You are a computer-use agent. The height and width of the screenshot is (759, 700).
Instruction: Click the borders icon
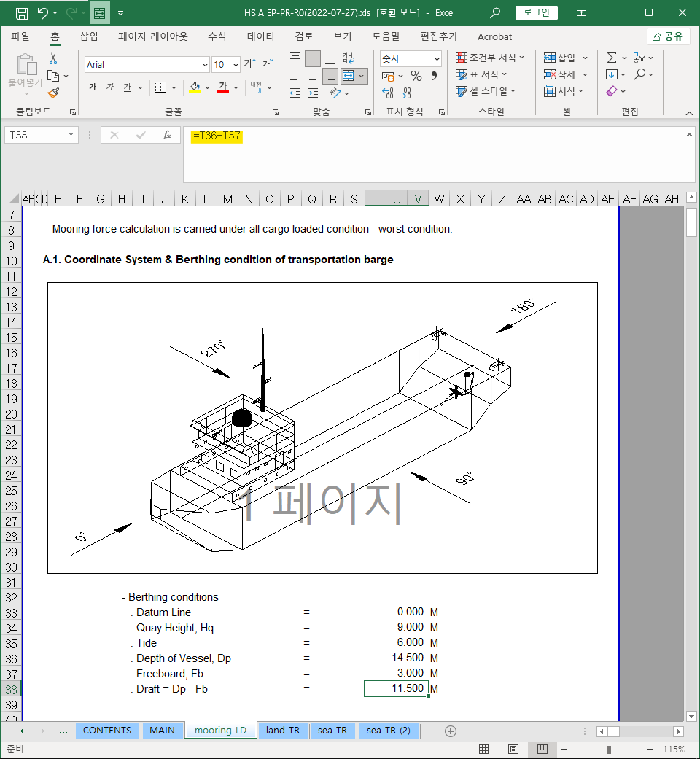tap(160, 87)
